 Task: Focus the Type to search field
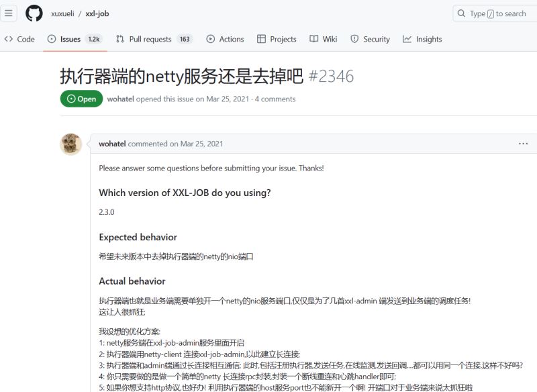pos(495,13)
